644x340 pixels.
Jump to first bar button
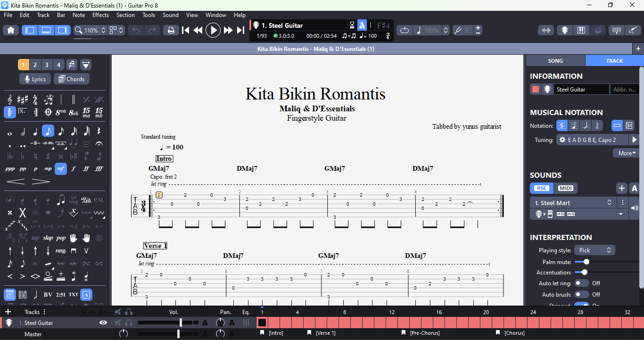click(x=185, y=30)
